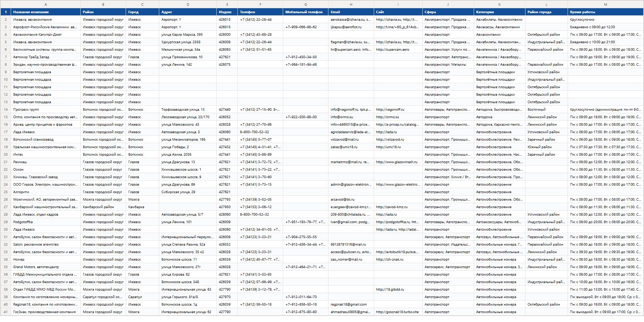Select the address 'Мельничная улица, 34а'
Viewport: 644px width, 322px height.
(188, 50)
